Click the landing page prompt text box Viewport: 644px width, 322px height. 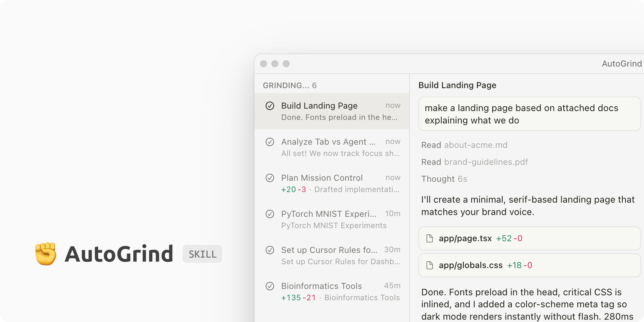[x=528, y=114]
